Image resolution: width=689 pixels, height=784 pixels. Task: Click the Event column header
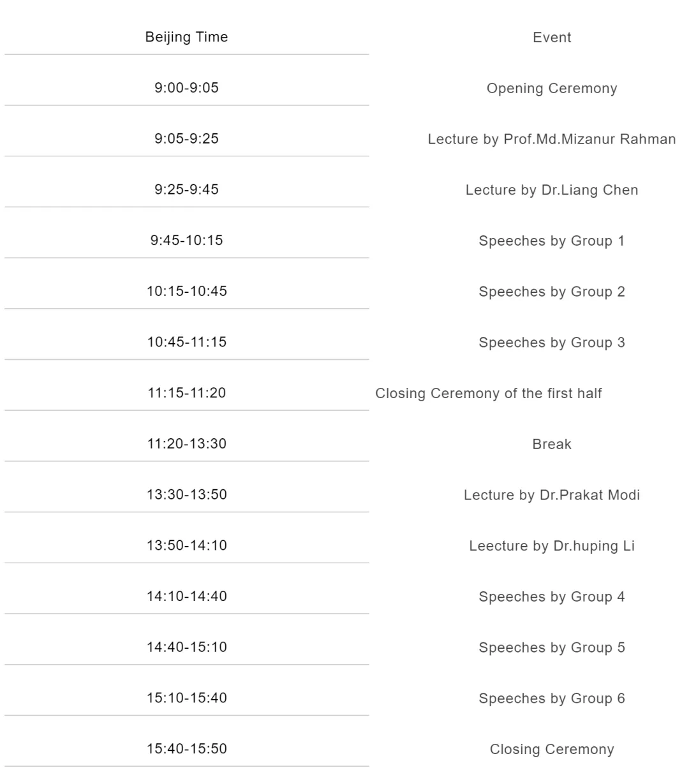pos(552,38)
